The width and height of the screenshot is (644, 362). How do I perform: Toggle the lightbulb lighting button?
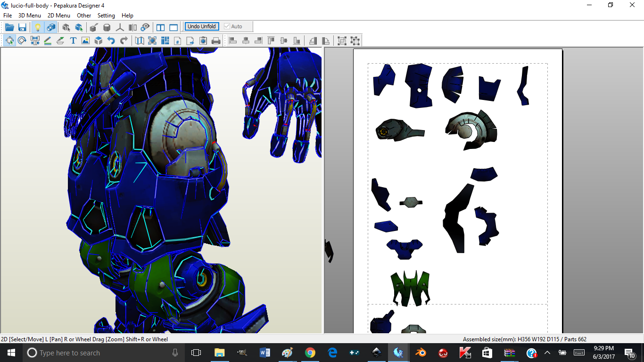click(x=38, y=27)
